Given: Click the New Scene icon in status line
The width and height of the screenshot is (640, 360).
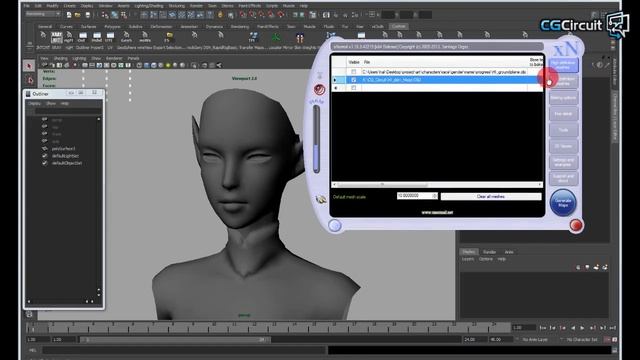Looking at the screenshot, I should (x=69, y=15).
